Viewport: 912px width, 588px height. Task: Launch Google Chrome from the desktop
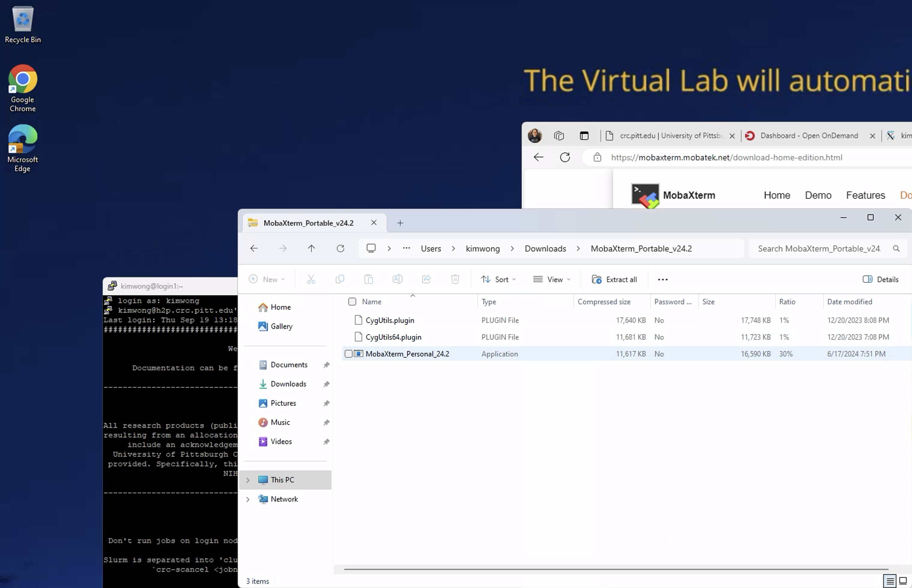(23, 88)
